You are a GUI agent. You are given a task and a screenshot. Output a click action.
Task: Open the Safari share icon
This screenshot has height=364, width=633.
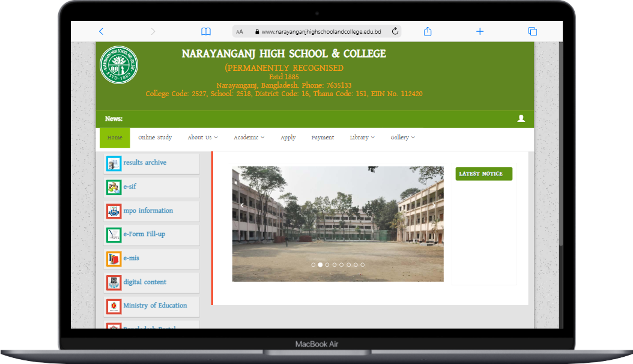tap(427, 31)
